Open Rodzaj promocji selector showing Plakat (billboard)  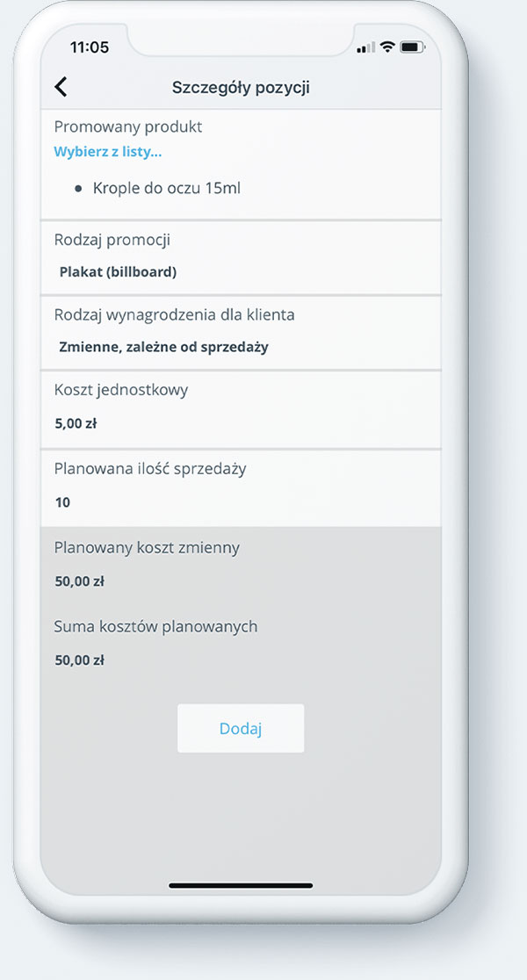point(241,257)
